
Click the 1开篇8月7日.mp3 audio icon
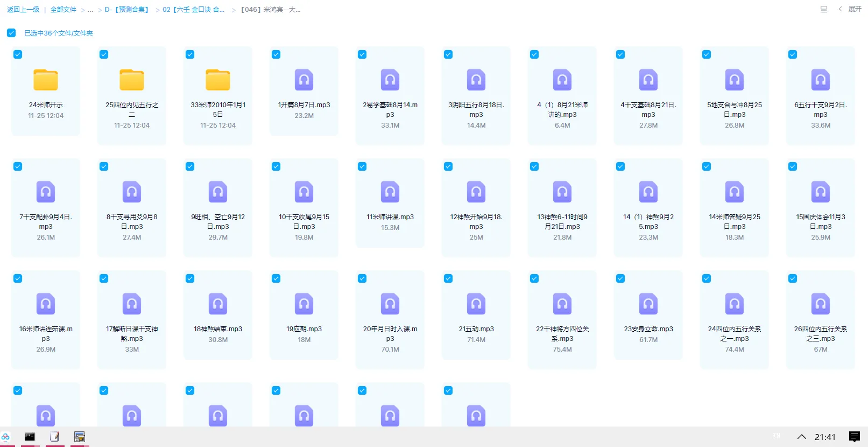pyautogui.click(x=304, y=80)
